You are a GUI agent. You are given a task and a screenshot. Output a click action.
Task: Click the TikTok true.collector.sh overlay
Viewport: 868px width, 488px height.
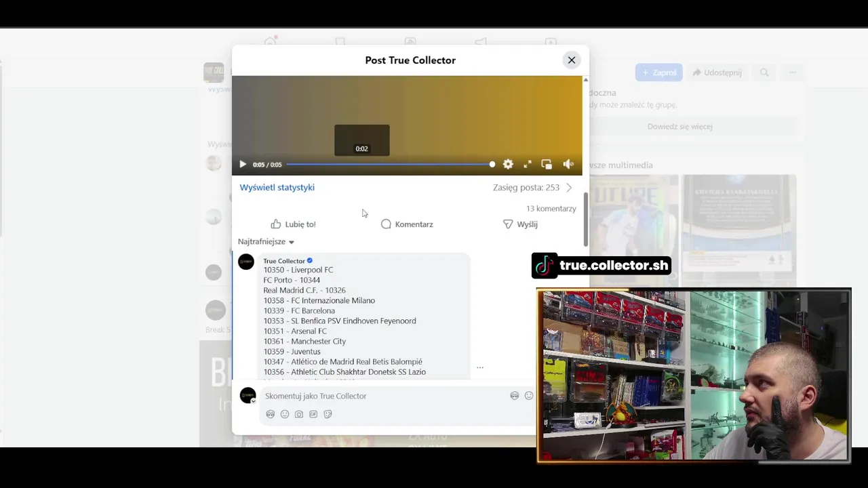pyautogui.click(x=601, y=266)
